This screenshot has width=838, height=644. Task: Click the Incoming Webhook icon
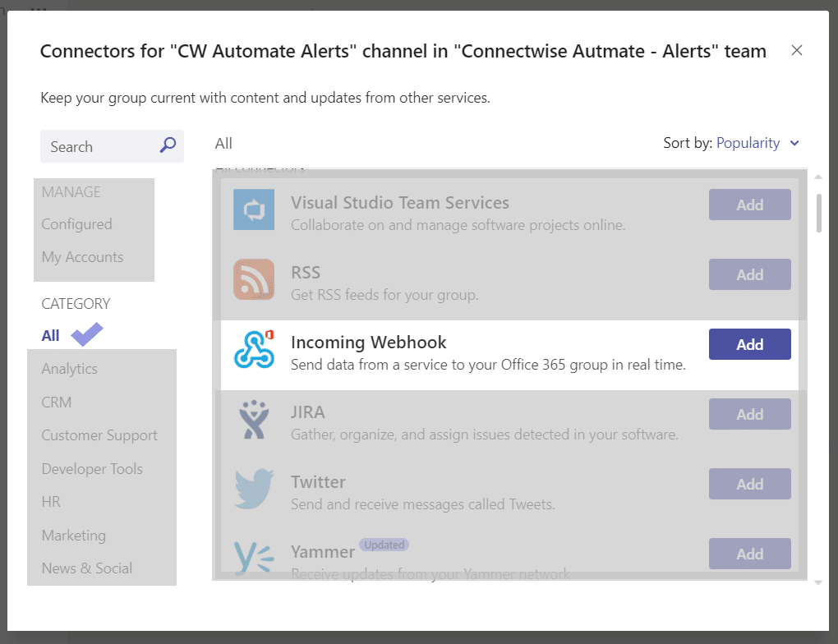click(255, 350)
